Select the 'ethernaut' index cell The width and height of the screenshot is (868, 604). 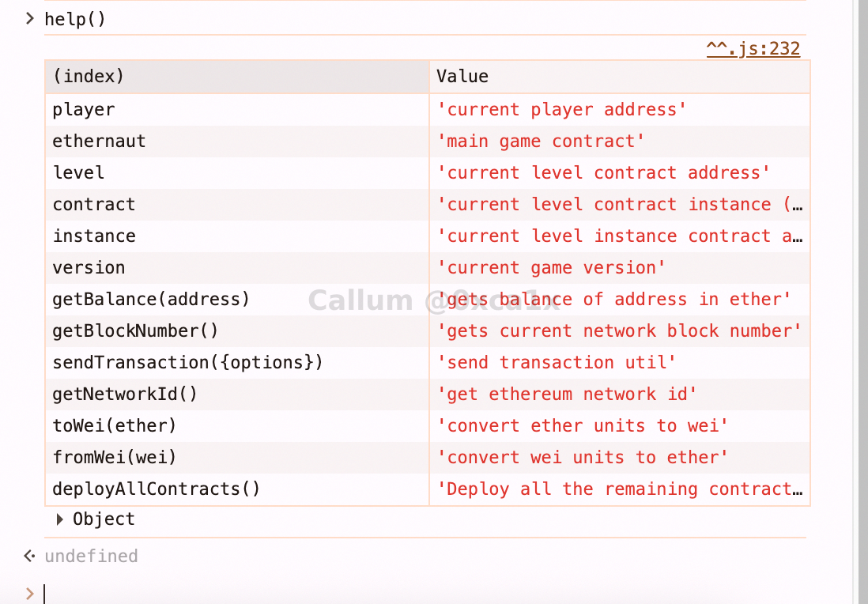pos(237,142)
